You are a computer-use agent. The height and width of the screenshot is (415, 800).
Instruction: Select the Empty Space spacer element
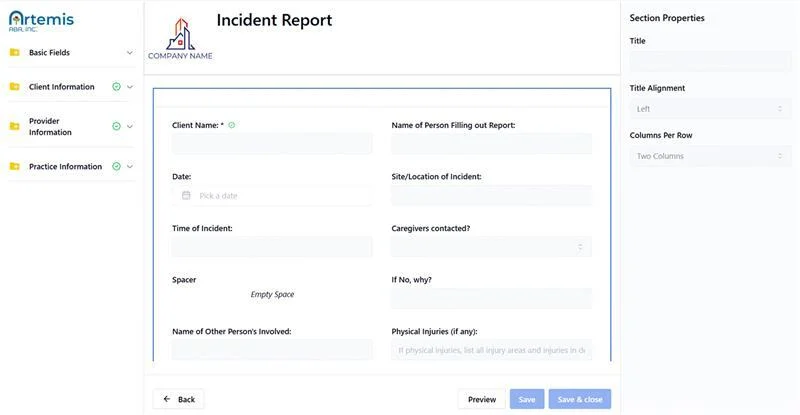coord(272,294)
